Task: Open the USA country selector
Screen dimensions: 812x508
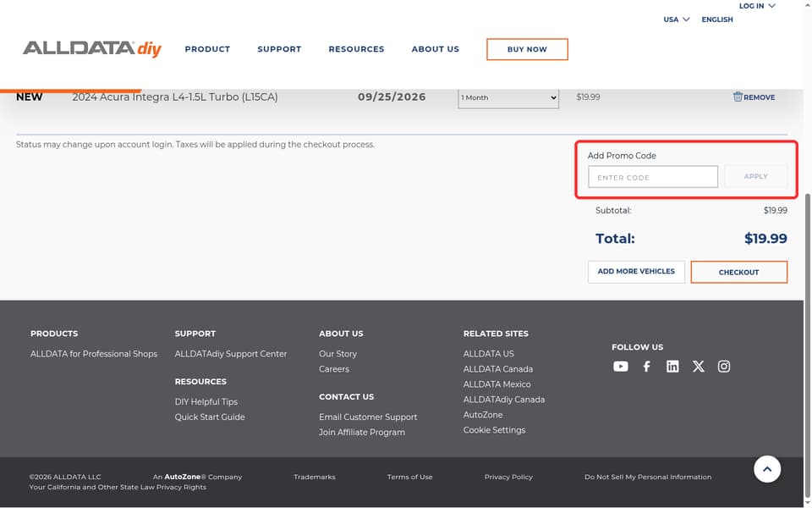Action: [677, 19]
